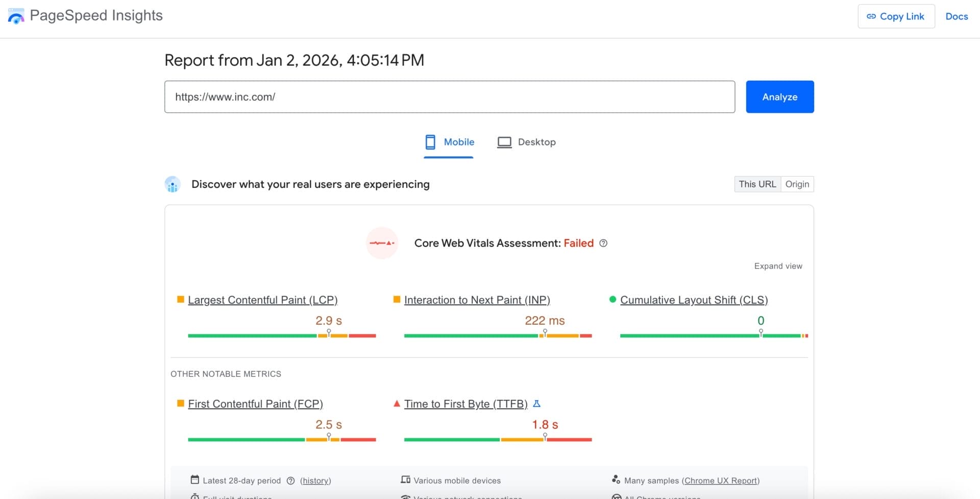Click the 222 ms INP value
The width and height of the screenshot is (980, 499).
click(545, 321)
